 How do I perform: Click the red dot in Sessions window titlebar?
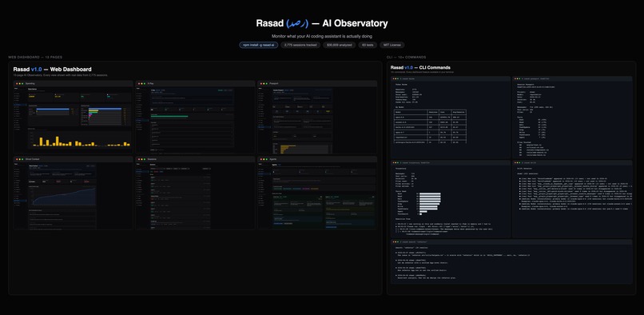tap(139, 159)
